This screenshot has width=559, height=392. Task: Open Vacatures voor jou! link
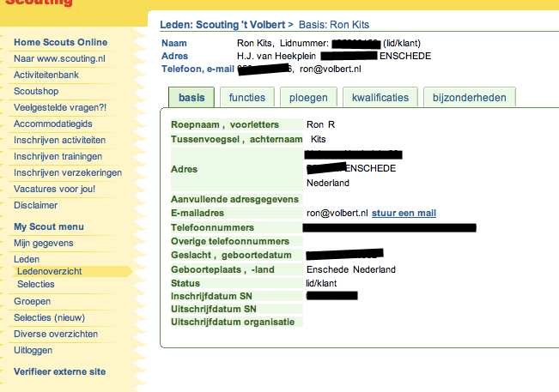coord(55,189)
